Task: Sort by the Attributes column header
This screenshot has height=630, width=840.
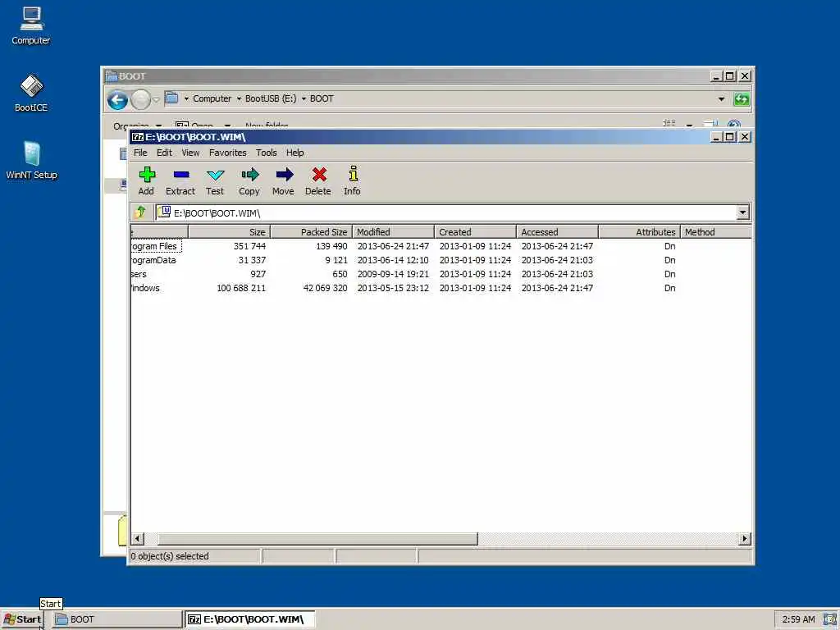Action: [639, 232]
